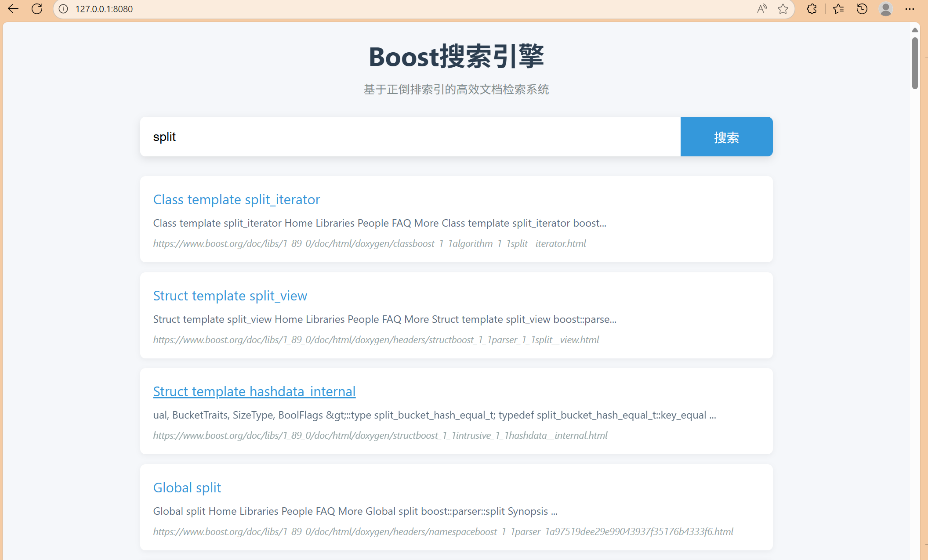The image size is (928, 560).
Task: Open 'Struct template split_view' result
Action: point(230,296)
